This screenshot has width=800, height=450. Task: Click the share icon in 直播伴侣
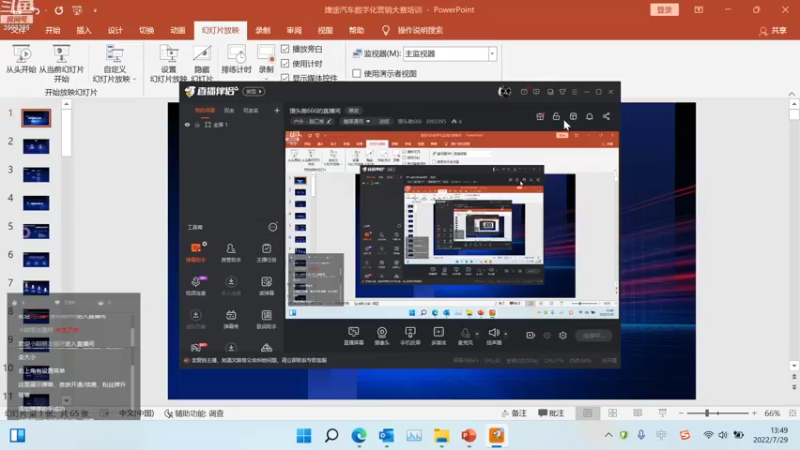[606, 116]
